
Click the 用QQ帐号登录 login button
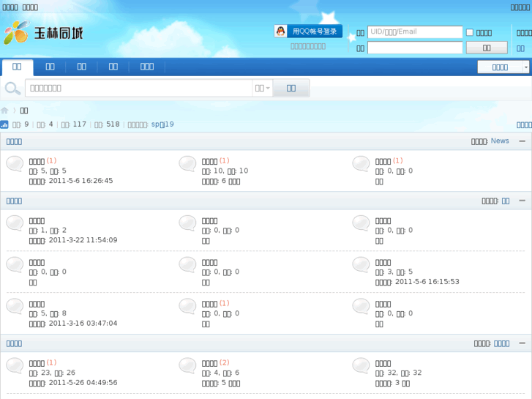coord(308,31)
